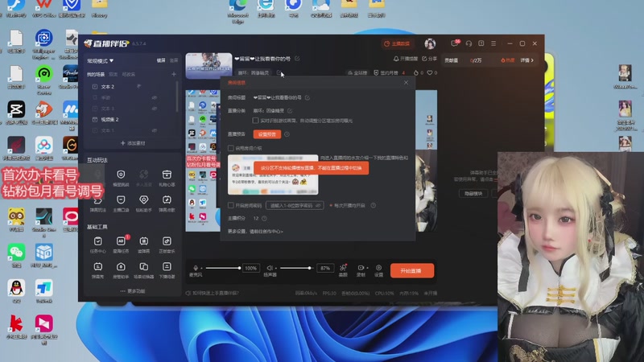The image size is (644, 362).
Task: Switch to third scene tab
Action: coord(128,74)
